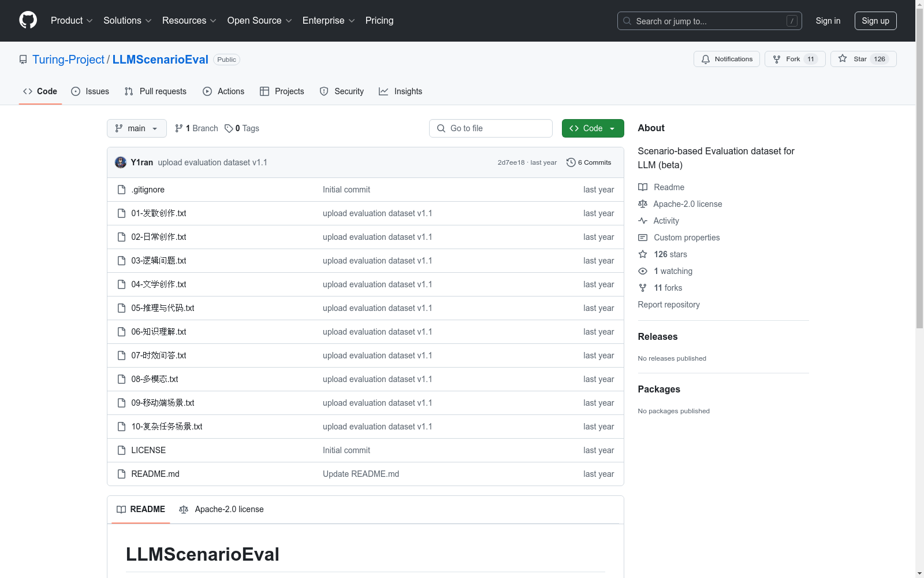The height and width of the screenshot is (578, 924).
Task: Click the scale icon beside Apache-2.0 license
Action: click(x=643, y=204)
